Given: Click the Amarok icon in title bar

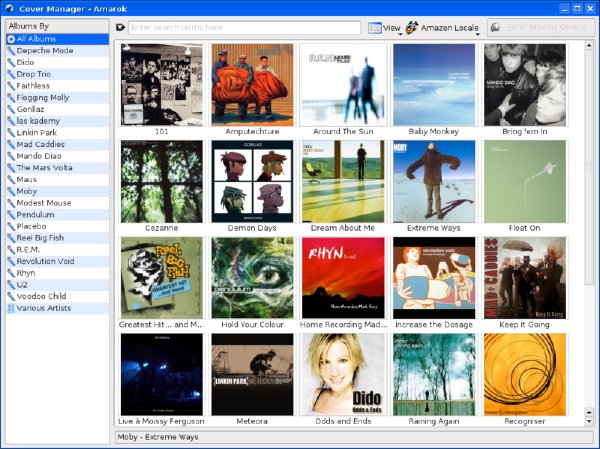Looking at the screenshot, I should [x=10, y=8].
